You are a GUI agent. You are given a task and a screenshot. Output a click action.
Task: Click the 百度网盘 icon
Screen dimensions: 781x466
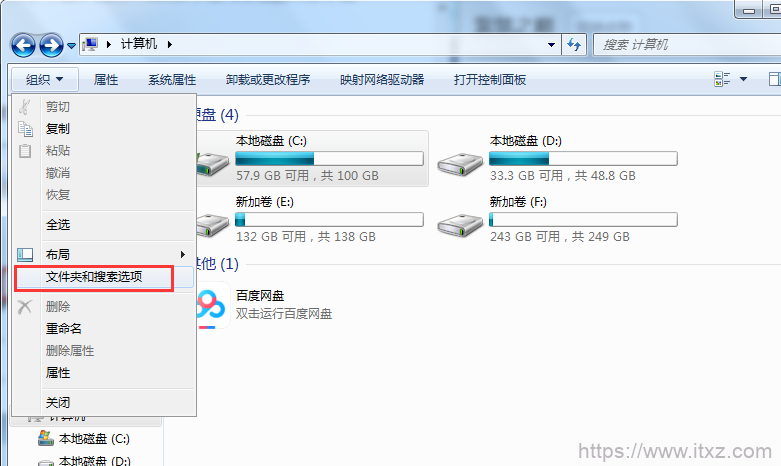214,306
